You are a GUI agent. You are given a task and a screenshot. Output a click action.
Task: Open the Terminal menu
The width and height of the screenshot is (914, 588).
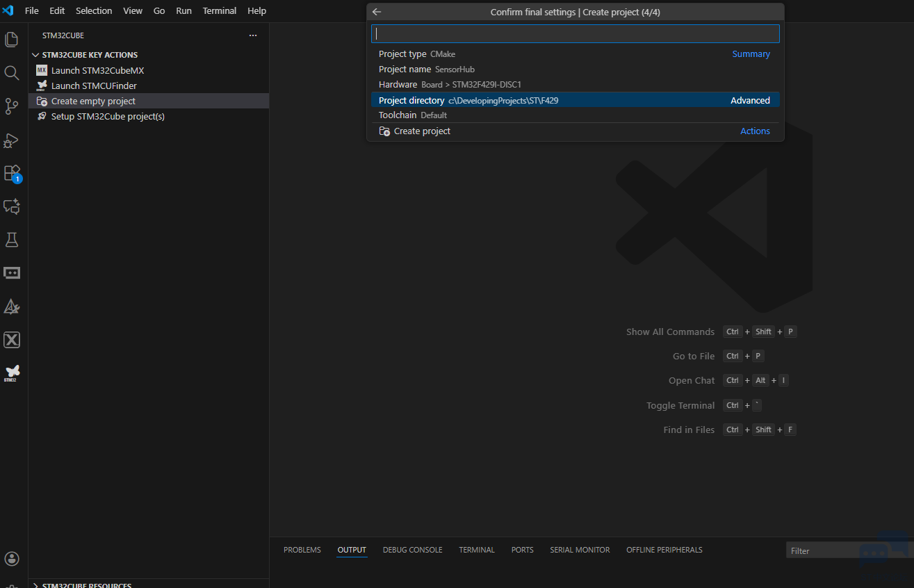point(219,11)
